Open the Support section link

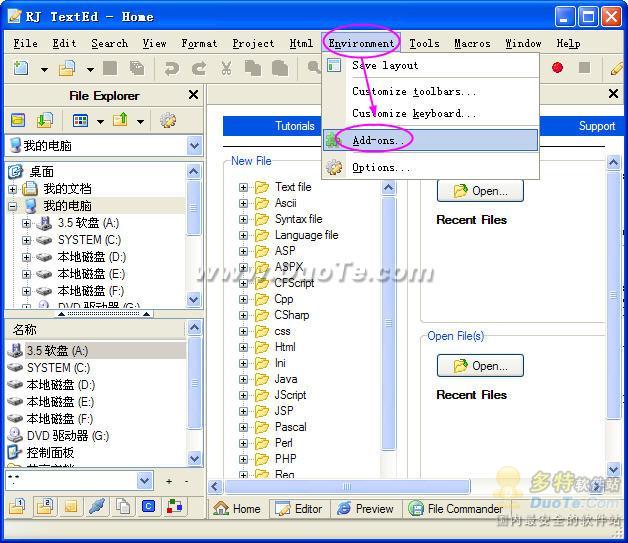(597, 126)
